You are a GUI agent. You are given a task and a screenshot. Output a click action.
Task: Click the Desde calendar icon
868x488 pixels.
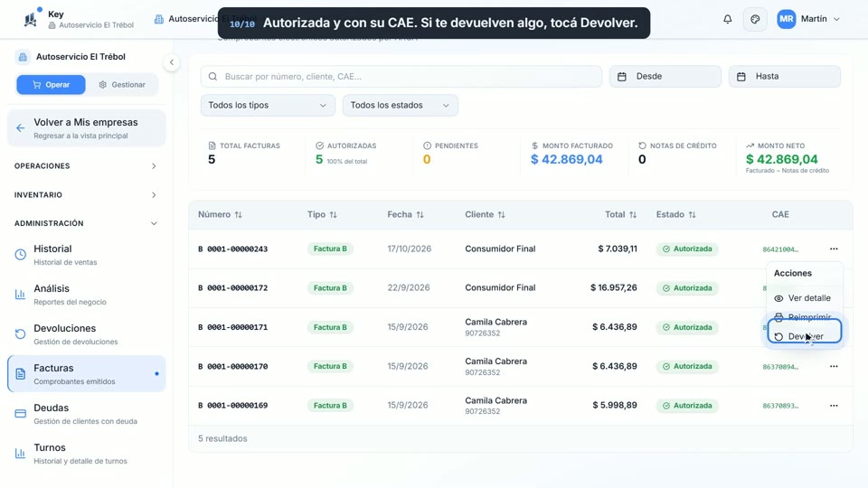tap(622, 76)
